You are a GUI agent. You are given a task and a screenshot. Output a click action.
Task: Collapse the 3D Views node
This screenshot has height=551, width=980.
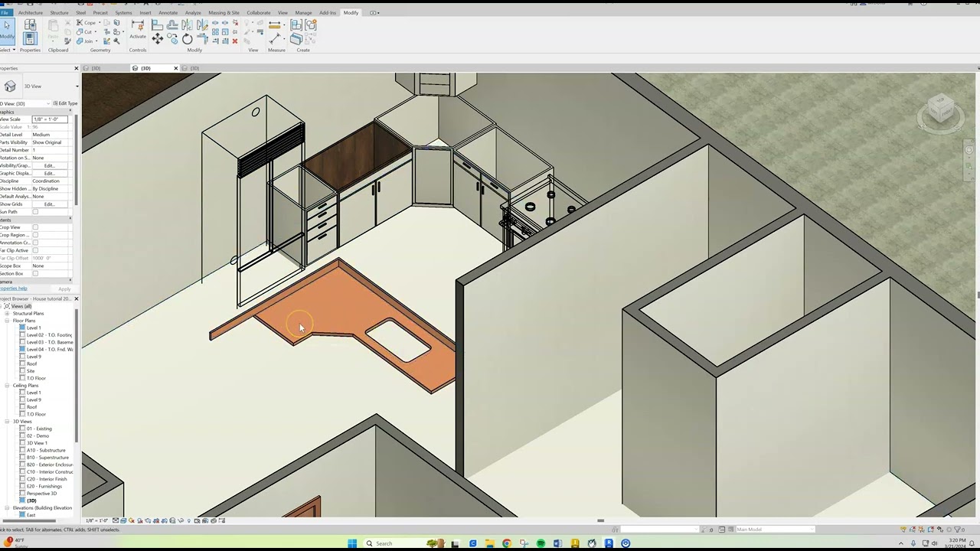coord(7,422)
